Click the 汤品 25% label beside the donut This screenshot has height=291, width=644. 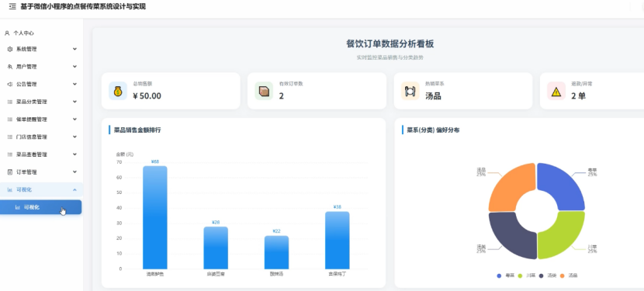481,171
